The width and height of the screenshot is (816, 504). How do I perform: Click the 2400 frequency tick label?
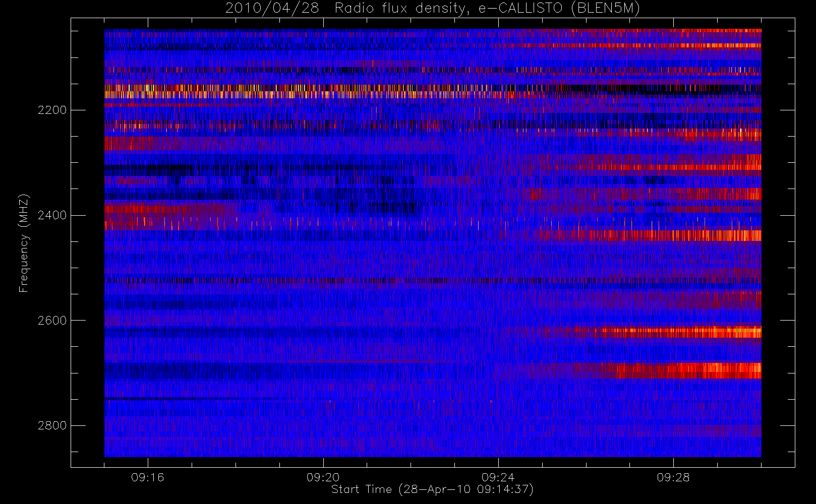(x=52, y=216)
